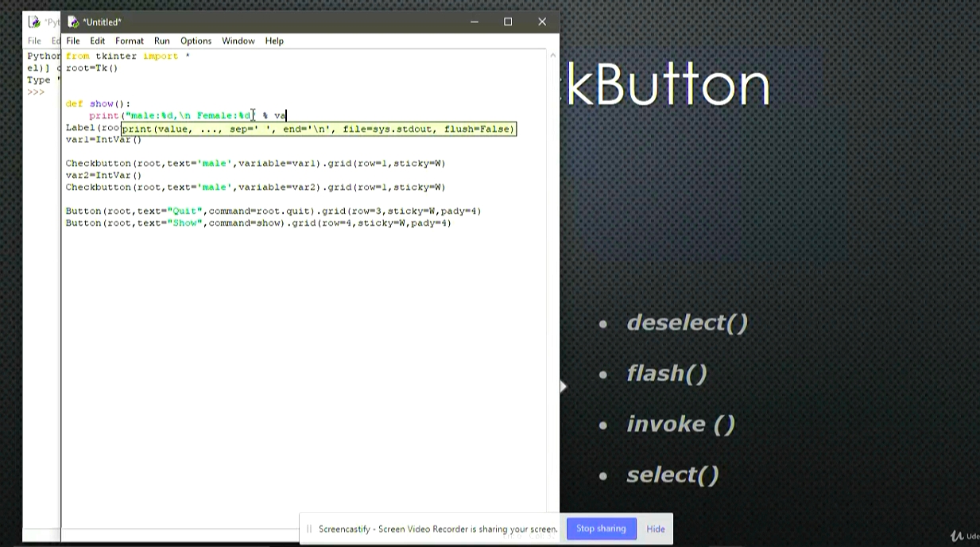Close the Untitled editor window
Viewport: 980px width, 547px height.
[x=542, y=21]
